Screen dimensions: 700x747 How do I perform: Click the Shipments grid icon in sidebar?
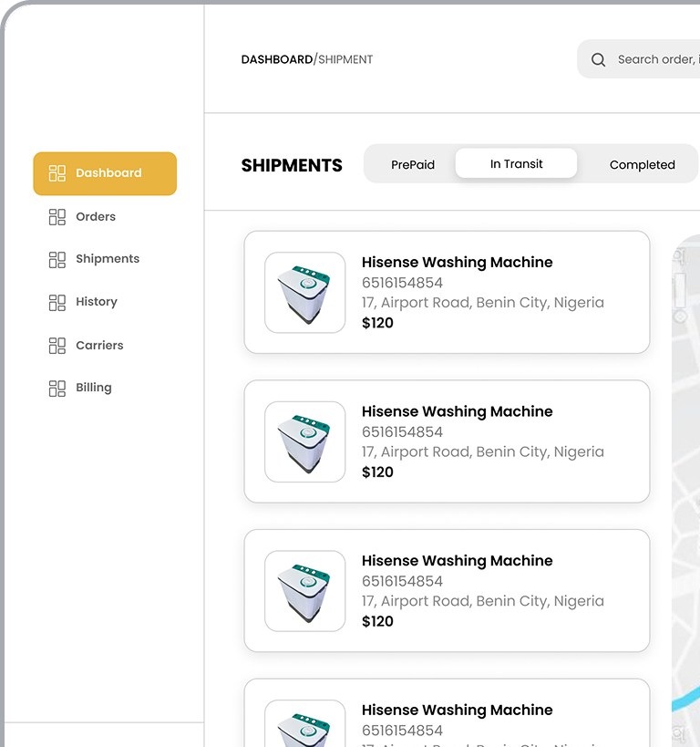(x=57, y=260)
